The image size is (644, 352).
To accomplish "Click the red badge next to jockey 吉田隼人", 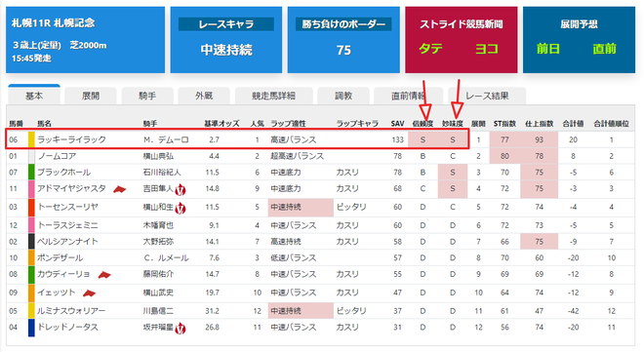I will [181, 189].
